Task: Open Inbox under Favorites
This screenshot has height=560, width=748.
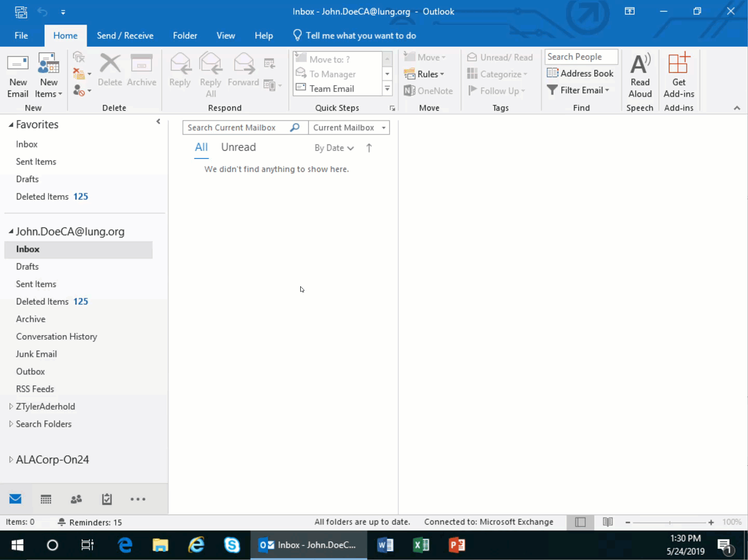Action: click(x=26, y=144)
